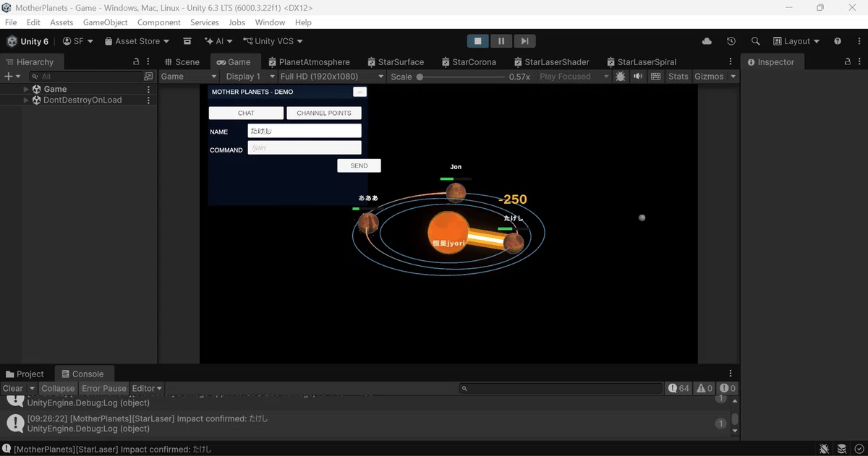Open the Full HD (1920x1080) resolution dropdown
This screenshot has height=456, width=868.
(332, 76)
